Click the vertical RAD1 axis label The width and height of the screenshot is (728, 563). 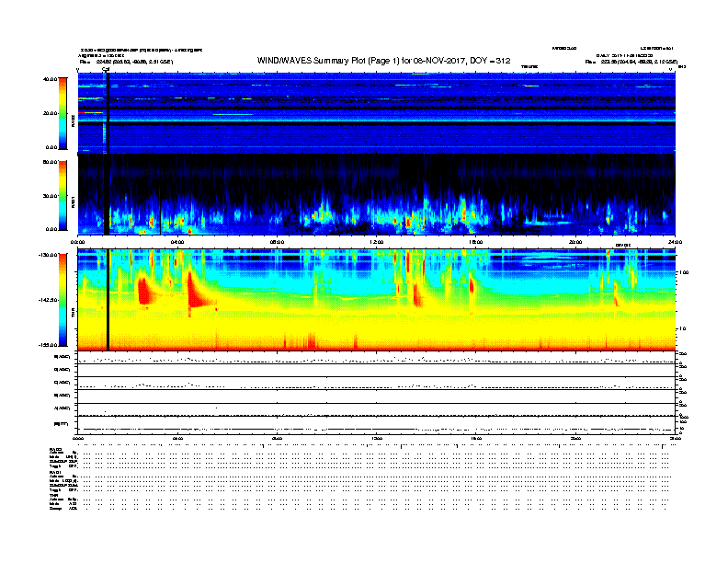coord(74,201)
